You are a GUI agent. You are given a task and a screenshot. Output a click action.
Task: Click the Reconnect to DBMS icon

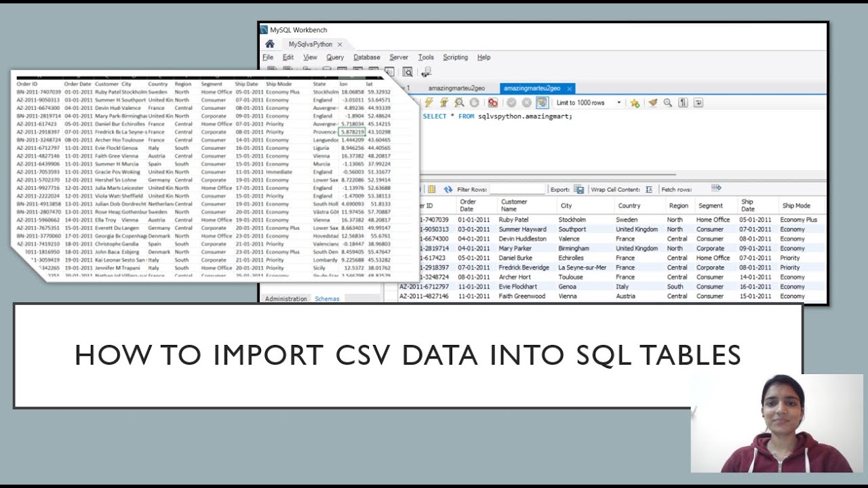tap(427, 72)
